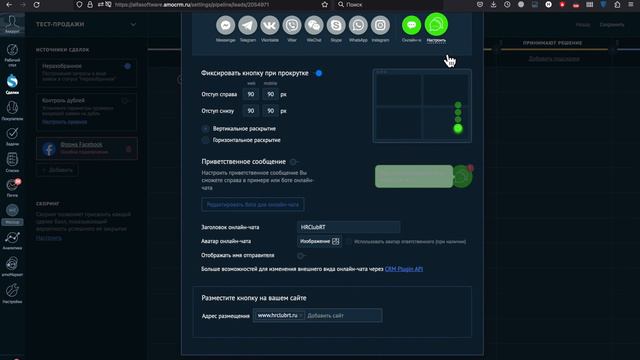
Task: Click Настроить правила link under Контроль дублей
Action: [x=64, y=122]
